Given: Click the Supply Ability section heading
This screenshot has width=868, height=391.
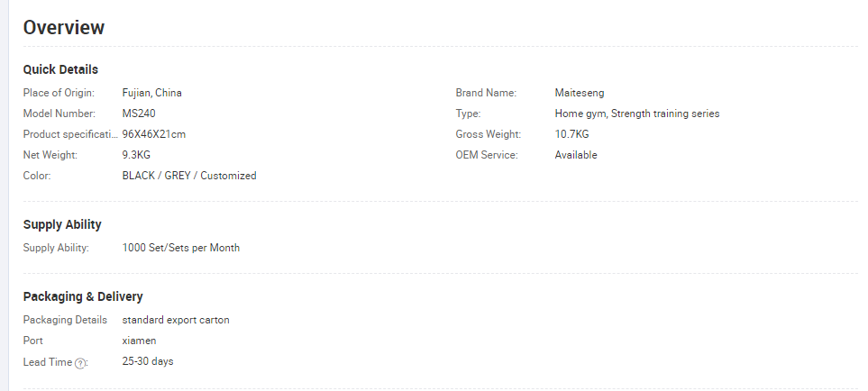Looking at the screenshot, I should tap(62, 224).
